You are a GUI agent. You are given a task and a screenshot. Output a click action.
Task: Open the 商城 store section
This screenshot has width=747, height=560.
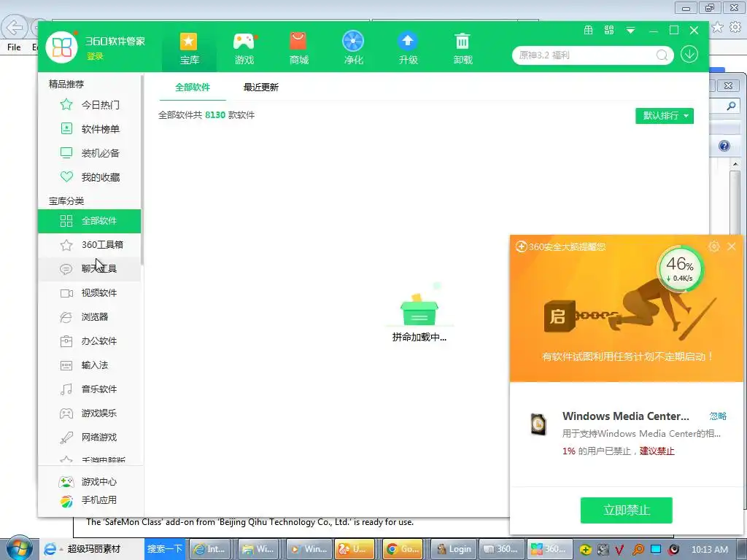(x=298, y=48)
